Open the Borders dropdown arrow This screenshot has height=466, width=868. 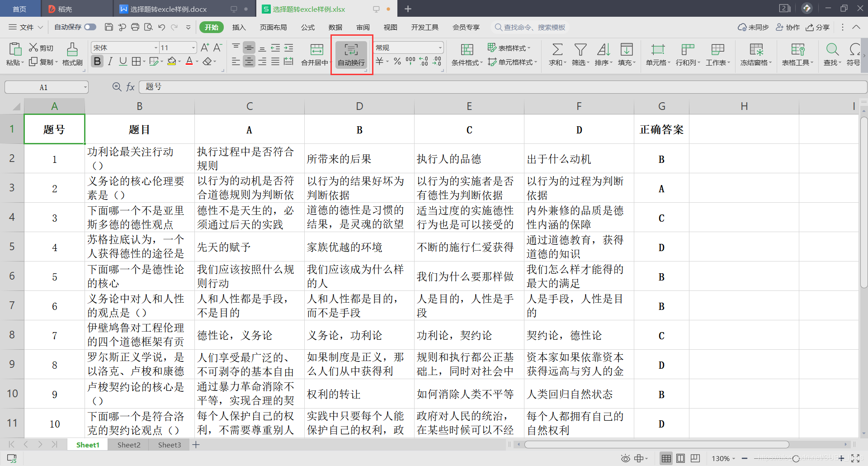(144, 62)
